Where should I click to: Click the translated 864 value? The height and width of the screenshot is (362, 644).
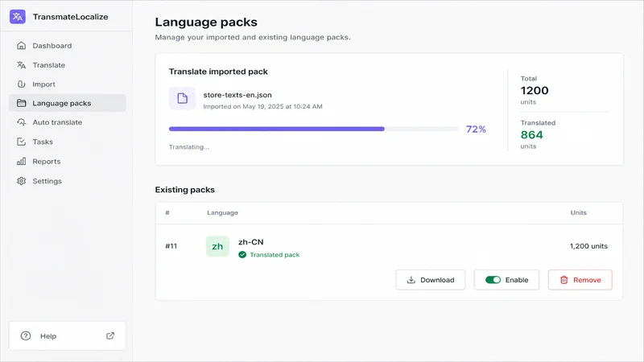click(531, 134)
